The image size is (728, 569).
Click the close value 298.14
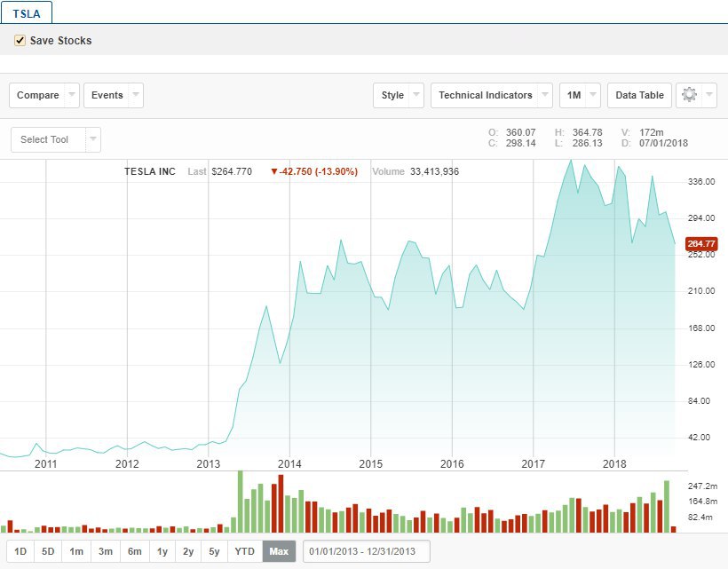tap(520, 143)
